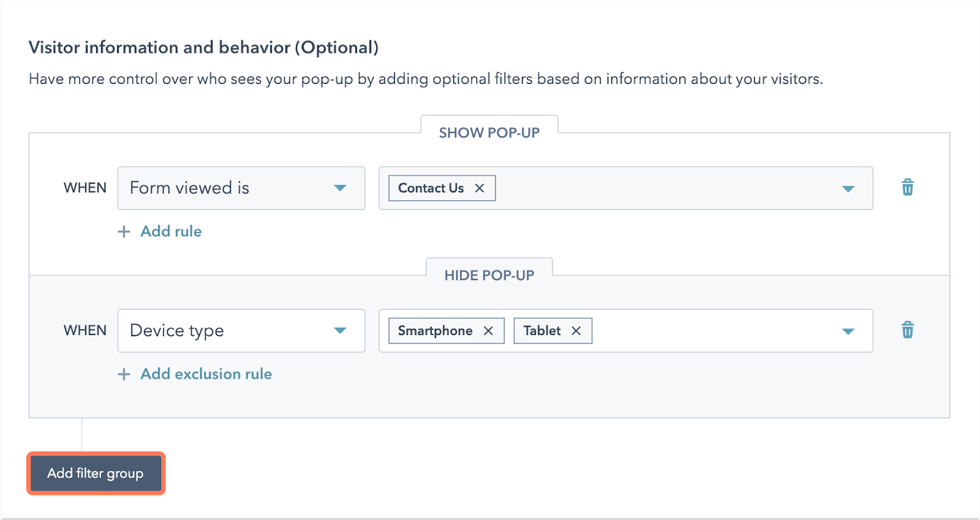This screenshot has width=980, height=520.
Task: Open the Form viewed is dropdown
Action: 241,188
